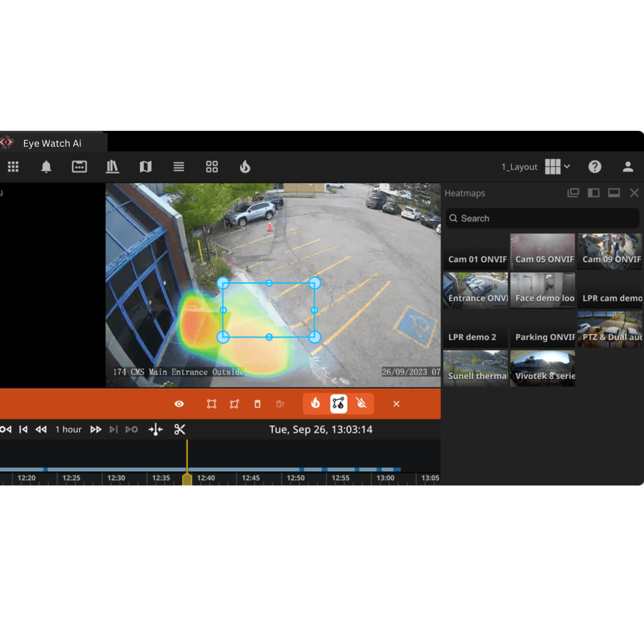This screenshot has width=644, height=644.
Task: Click the bottom-right handle of blue region
Action: point(314,337)
